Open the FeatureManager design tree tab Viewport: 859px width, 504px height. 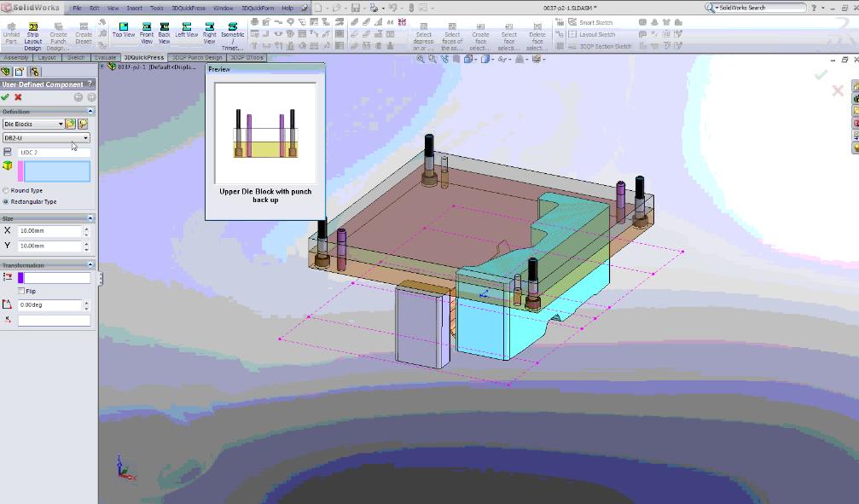pos(6,72)
